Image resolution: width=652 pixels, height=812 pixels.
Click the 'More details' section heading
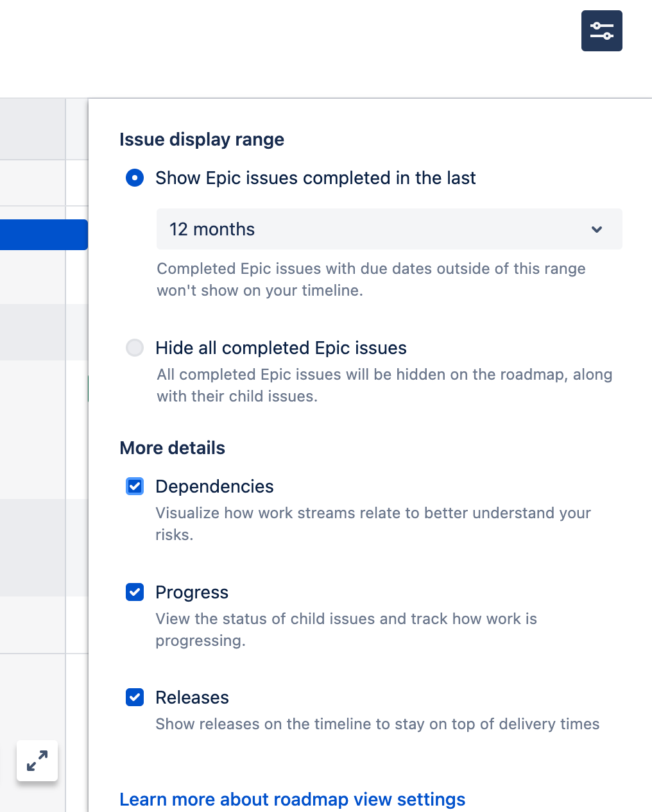[172, 448]
